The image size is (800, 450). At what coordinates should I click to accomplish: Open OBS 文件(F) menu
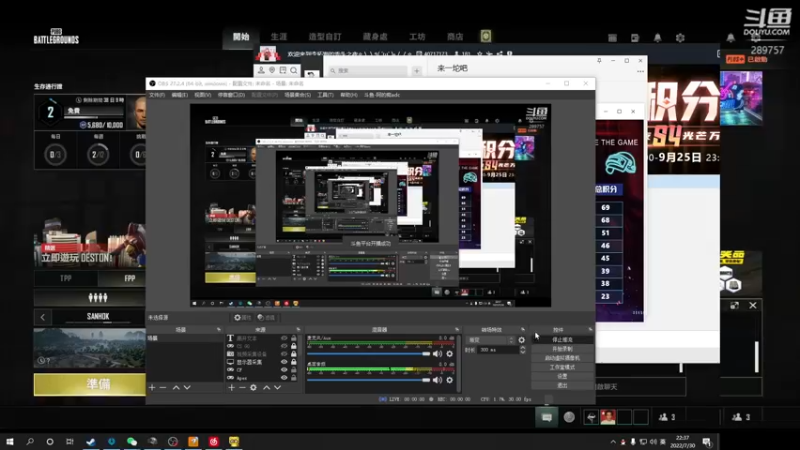[x=157, y=95]
